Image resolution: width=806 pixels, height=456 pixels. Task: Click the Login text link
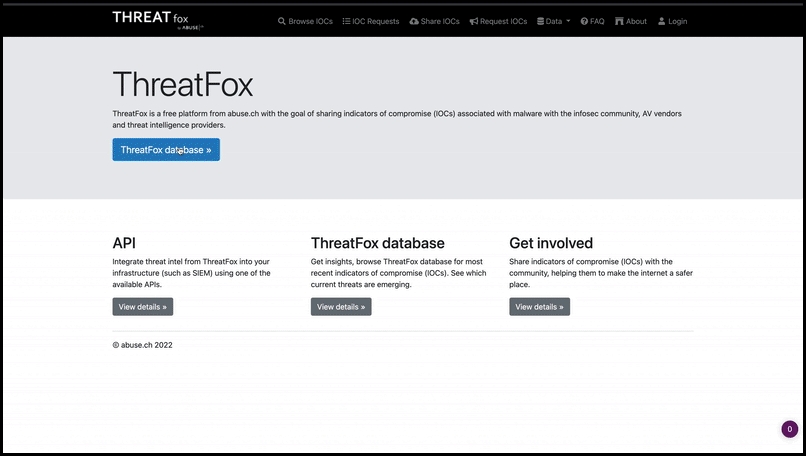pyautogui.click(x=677, y=21)
